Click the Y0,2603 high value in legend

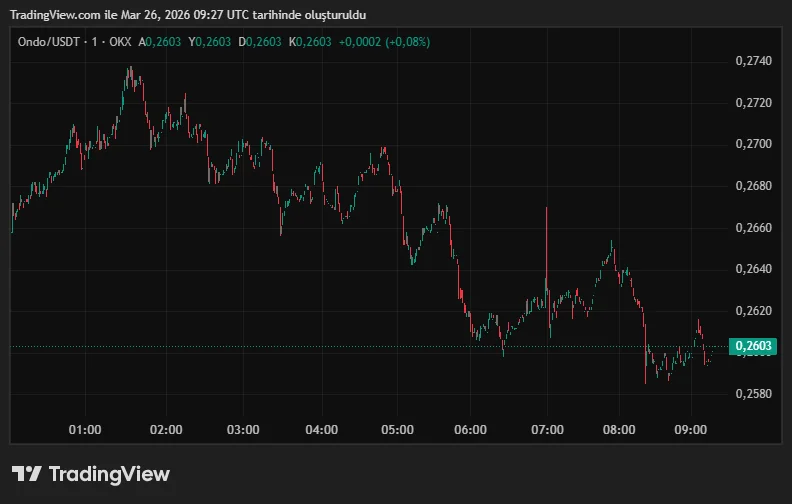pyautogui.click(x=213, y=42)
